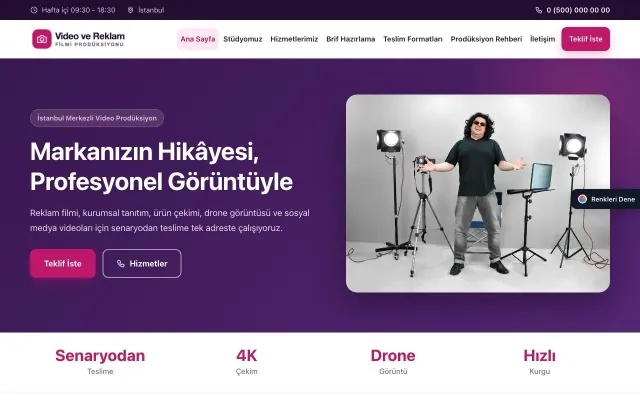The image size is (640, 400).
Task: Open the Hizmetlerimiz menu item
Action: (x=294, y=39)
